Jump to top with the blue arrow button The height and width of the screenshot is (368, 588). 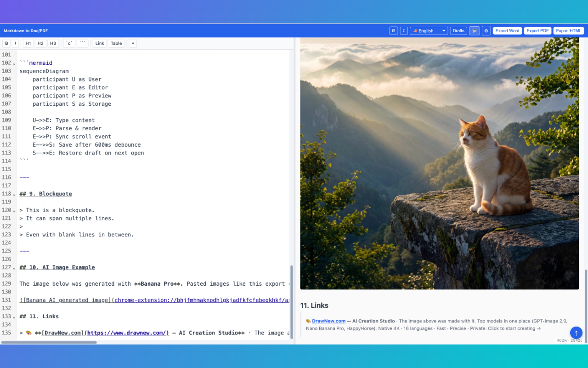[576, 333]
